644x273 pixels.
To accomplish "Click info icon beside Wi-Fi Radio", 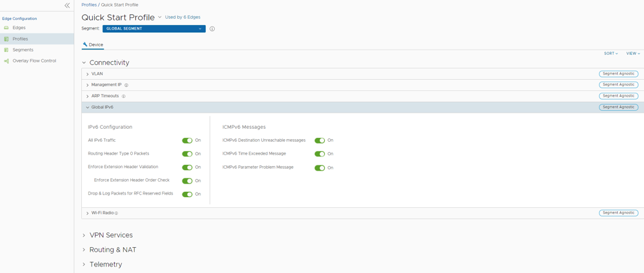I will tap(117, 213).
